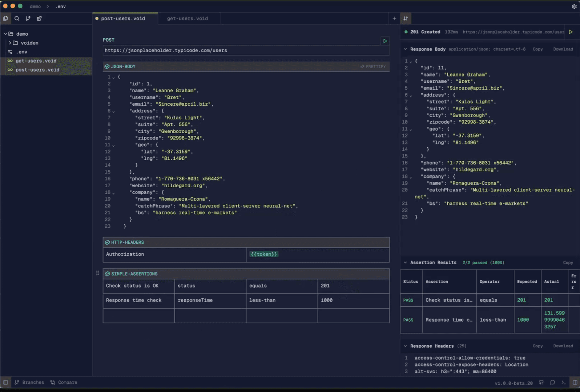
Task: Open the file explorer sidebar icon
Action: [x=5, y=18]
